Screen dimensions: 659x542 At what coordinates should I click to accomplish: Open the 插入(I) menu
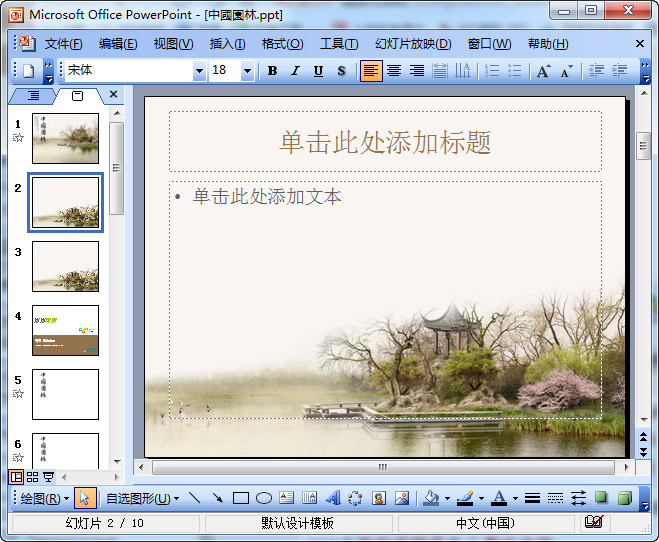(227, 44)
